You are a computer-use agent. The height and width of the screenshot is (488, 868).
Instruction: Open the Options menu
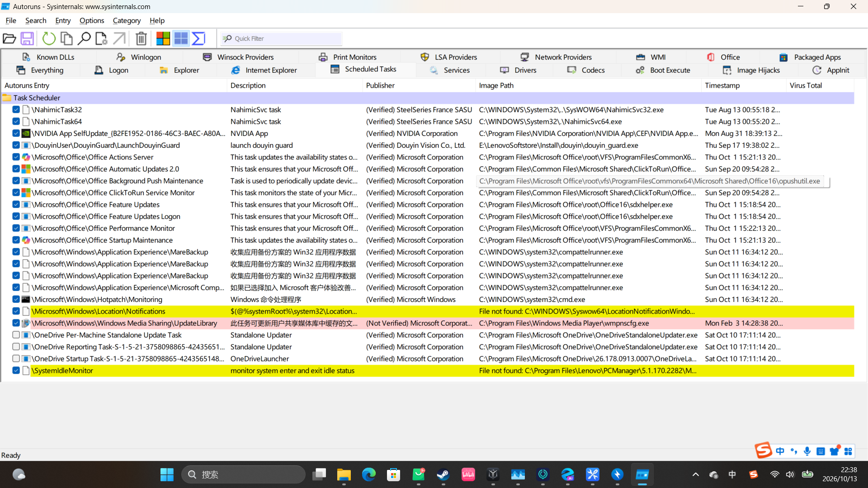pos(92,20)
